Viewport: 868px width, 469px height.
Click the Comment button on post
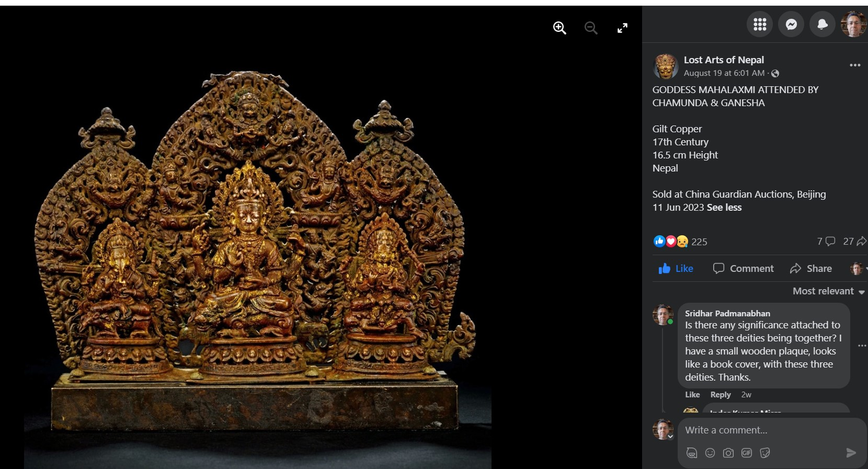(x=743, y=268)
